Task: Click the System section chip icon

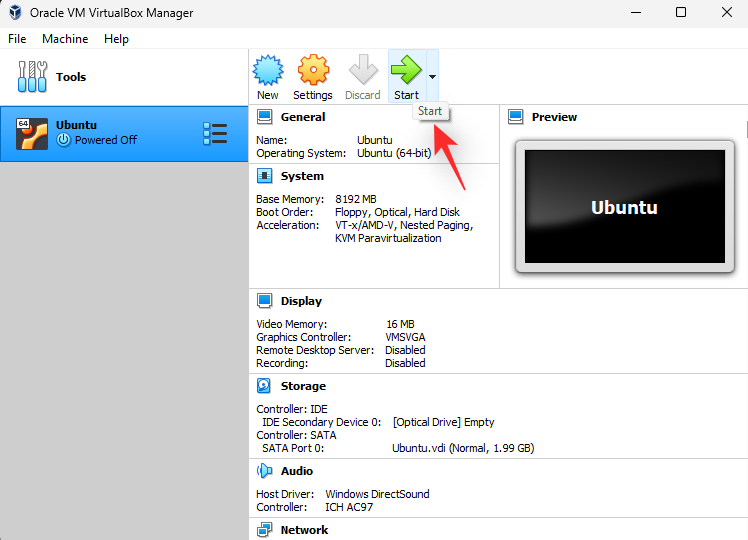Action: [265, 176]
